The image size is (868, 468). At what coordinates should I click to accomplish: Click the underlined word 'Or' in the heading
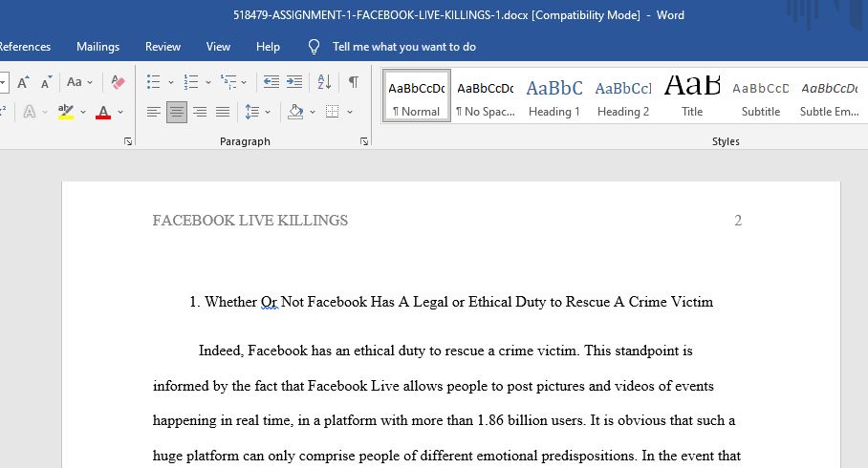pyautogui.click(x=269, y=302)
